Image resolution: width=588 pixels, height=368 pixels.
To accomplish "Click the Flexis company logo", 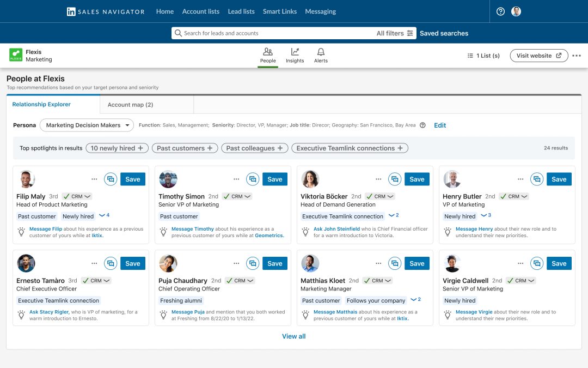I will point(16,55).
